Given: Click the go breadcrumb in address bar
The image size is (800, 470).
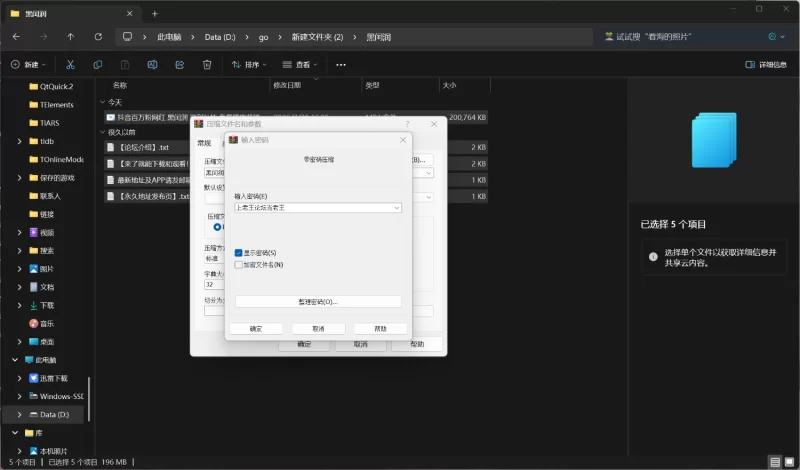Looking at the screenshot, I should pyautogui.click(x=263, y=37).
